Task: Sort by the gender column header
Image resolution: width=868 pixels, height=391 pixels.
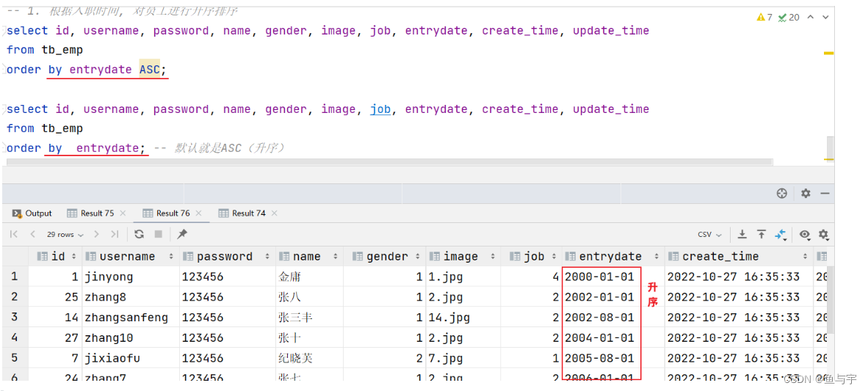Action: 385,257
